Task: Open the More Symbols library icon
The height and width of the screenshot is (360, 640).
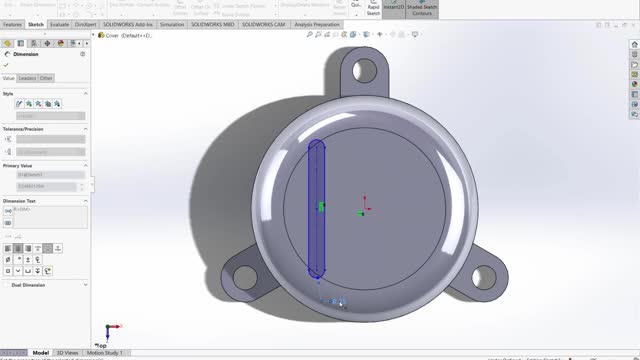Action: tap(48, 271)
